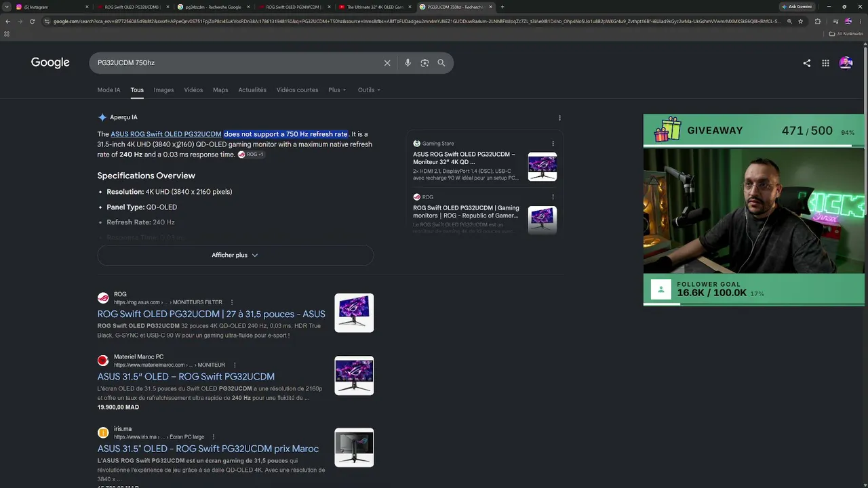The height and width of the screenshot is (488, 868).
Task: Bookmark this page with the star icon
Action: click(801, 21)
